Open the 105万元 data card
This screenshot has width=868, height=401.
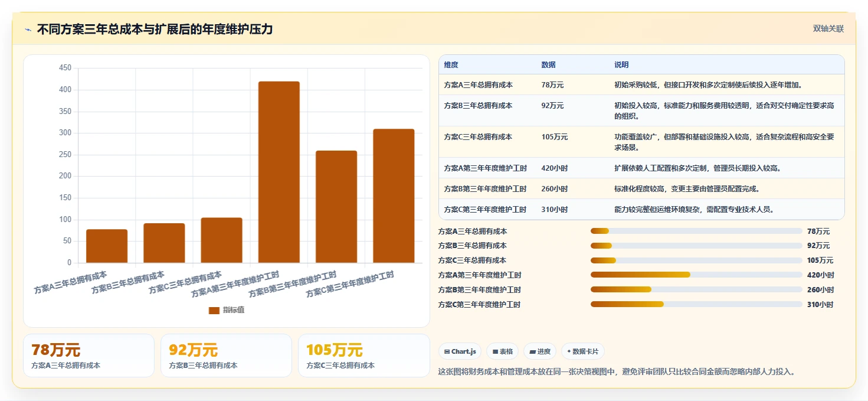[x=364, y=356]
